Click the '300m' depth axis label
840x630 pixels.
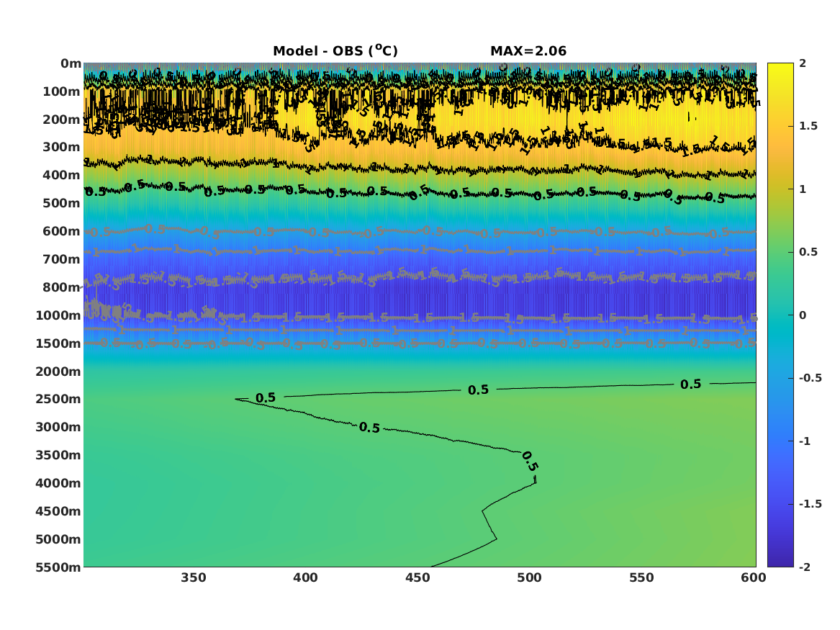pyautogui.click(x=62, y=148)
